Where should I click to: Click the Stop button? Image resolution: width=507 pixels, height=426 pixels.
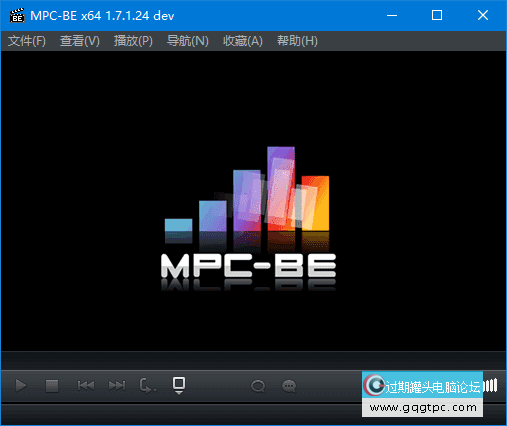tap(52, 386)
